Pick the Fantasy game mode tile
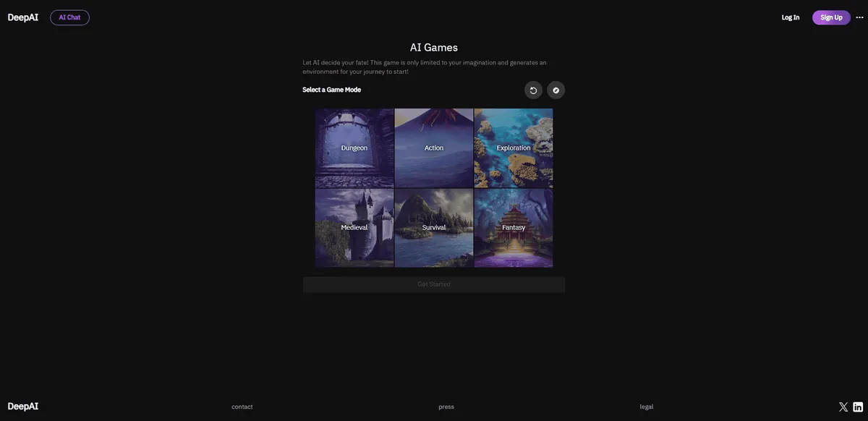868x421 pixels. point(514,228)
